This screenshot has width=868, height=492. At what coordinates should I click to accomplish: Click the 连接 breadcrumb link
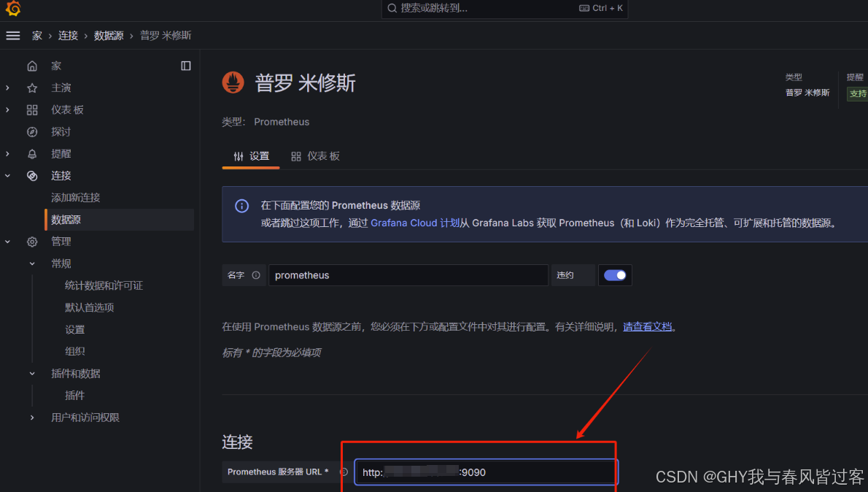coord(68,36)
